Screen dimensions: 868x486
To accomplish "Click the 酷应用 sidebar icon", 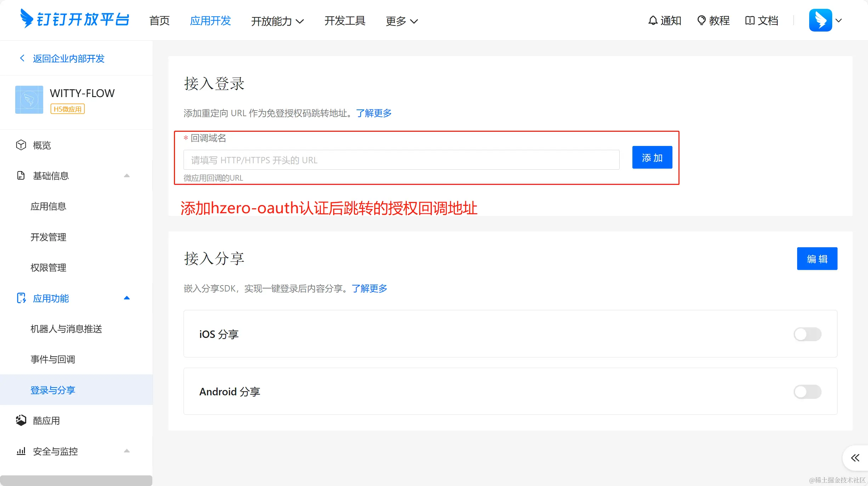I will click(21, 420).
